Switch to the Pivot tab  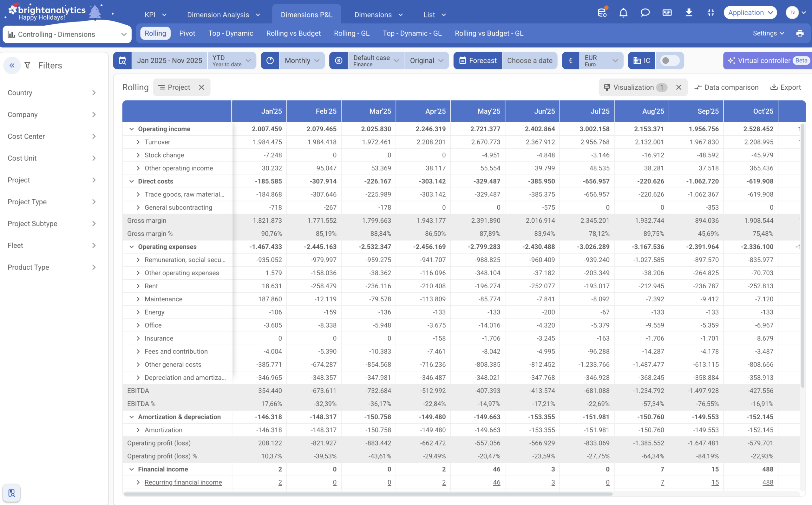[187, 33]
